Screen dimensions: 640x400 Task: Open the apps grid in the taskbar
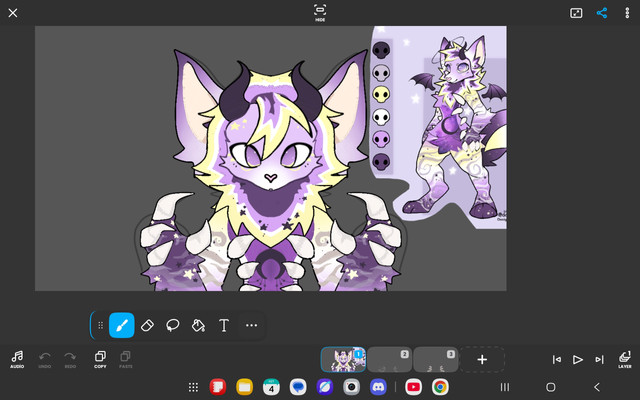point(193,387)
